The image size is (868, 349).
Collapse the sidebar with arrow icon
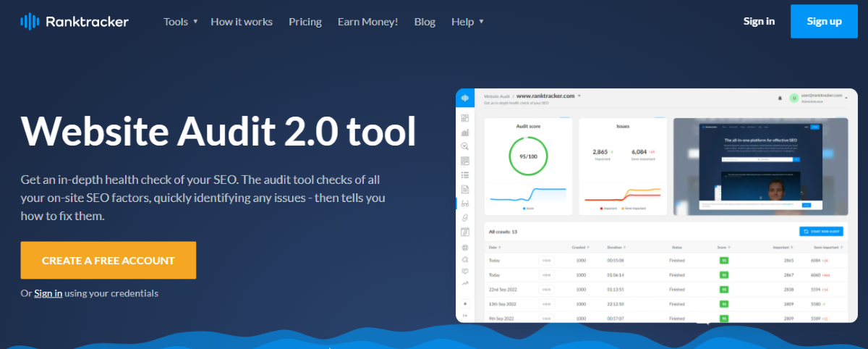tap(464, 316)
